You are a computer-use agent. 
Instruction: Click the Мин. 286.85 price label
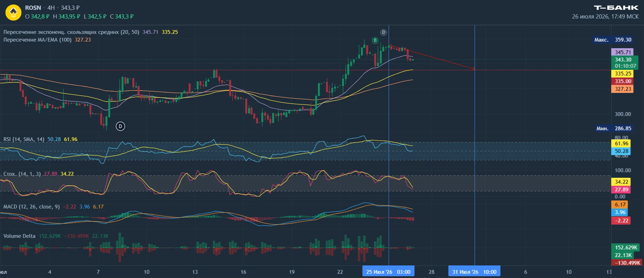point(614,129)
